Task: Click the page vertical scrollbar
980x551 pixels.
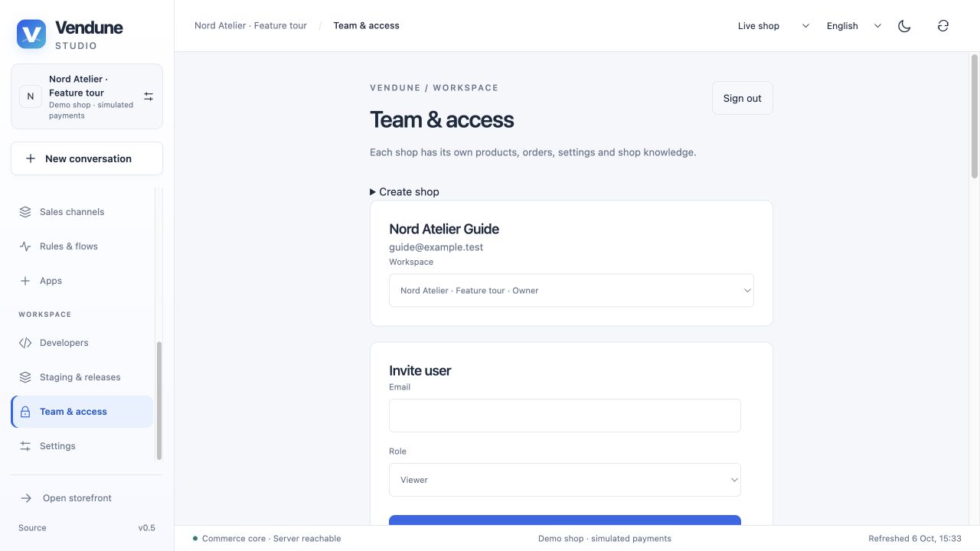Action: 975,116
